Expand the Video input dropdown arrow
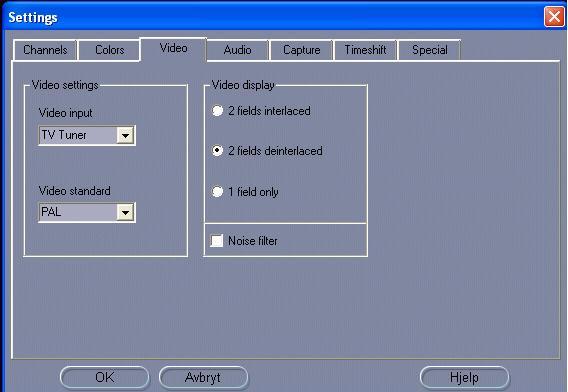The height and width of the screenshot is (392, 568). coord(125,135)
